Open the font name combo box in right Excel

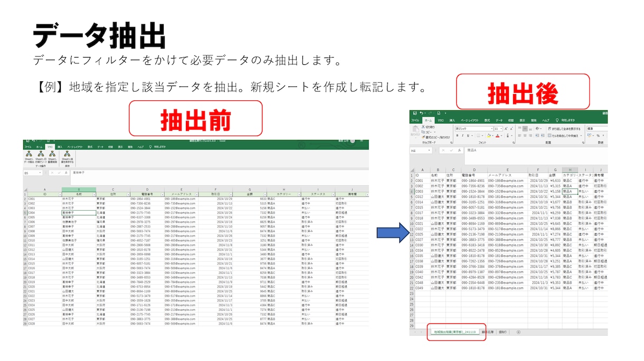coord(474,128)
